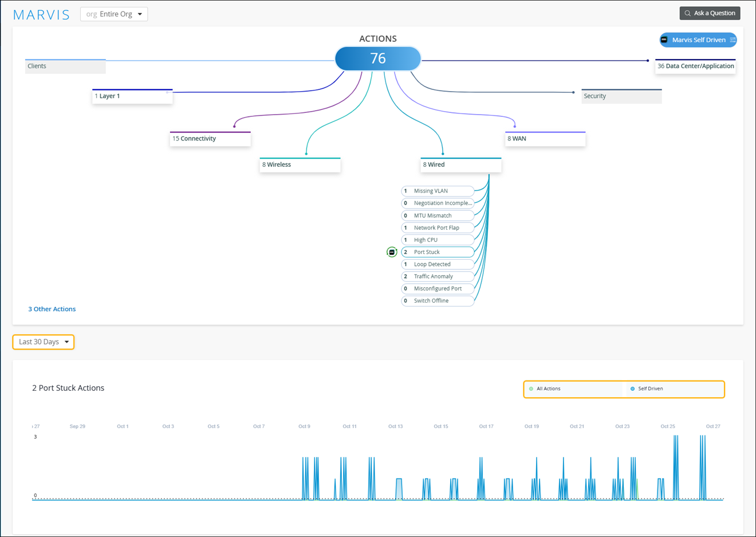The width and height of the screenshot is (756, 537).
Task: Click the Oct 25 date on chart axis
Action: pyautogui.click(x=668, y=426)
